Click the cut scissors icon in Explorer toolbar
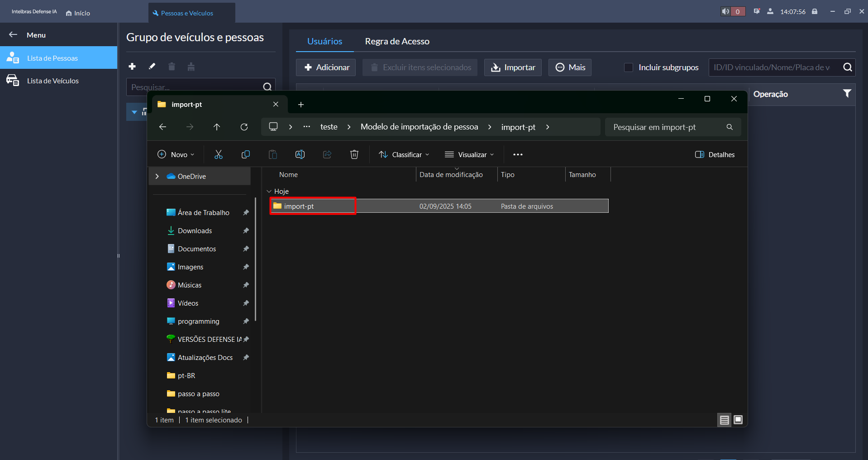 [219, 155]
